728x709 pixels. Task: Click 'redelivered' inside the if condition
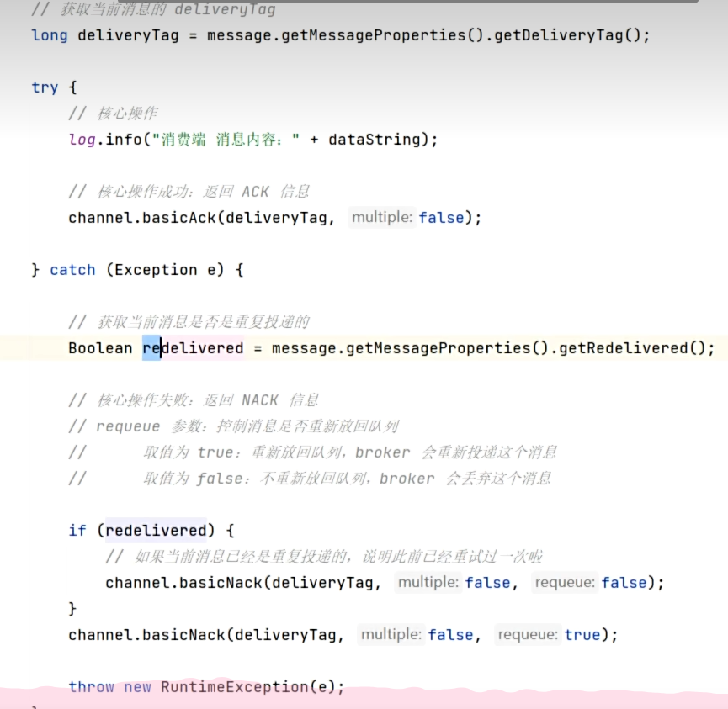pyautogui.click(x=156, y=531)
